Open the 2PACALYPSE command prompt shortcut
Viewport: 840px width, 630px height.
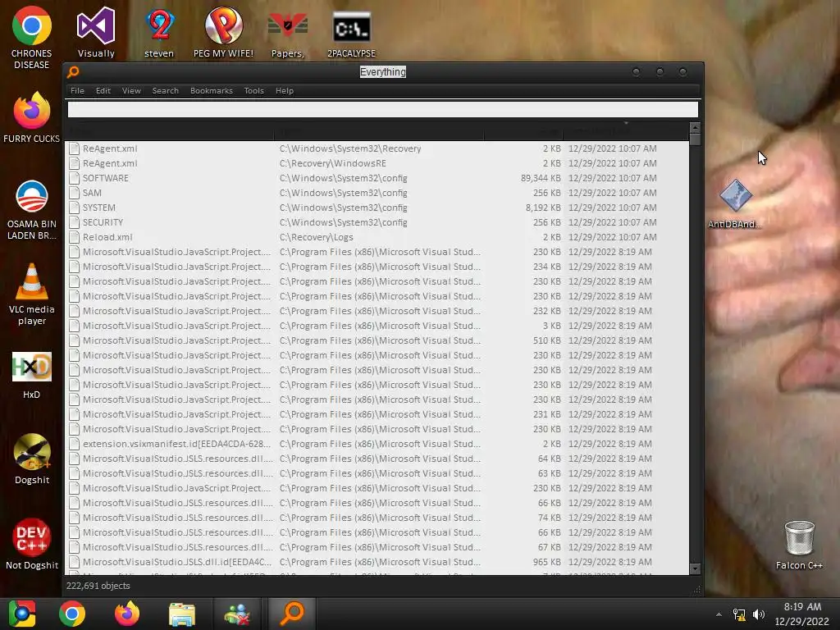click(351, 33)
